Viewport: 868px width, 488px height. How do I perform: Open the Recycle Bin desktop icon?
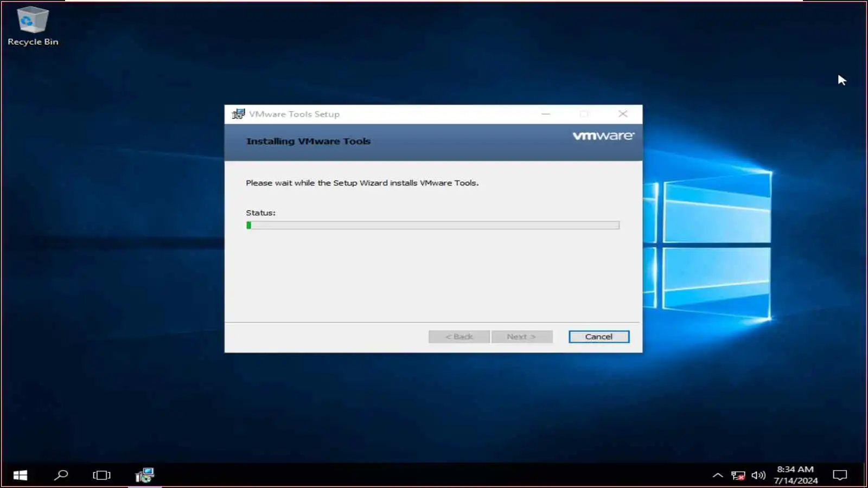33,27
